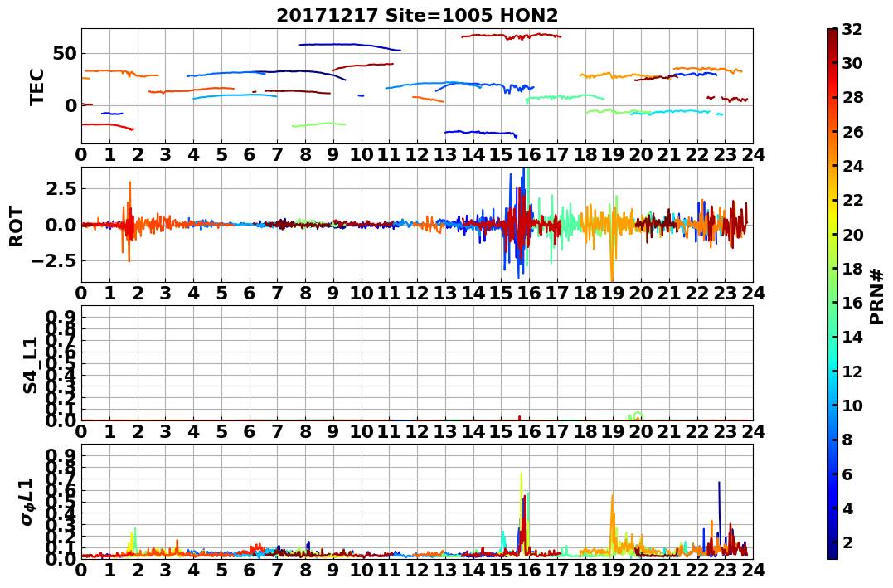Image resolution: width=893 pixels, height=588 pixels.
Task: Click colorbar tick label '22'
Action: click(852, 201)
